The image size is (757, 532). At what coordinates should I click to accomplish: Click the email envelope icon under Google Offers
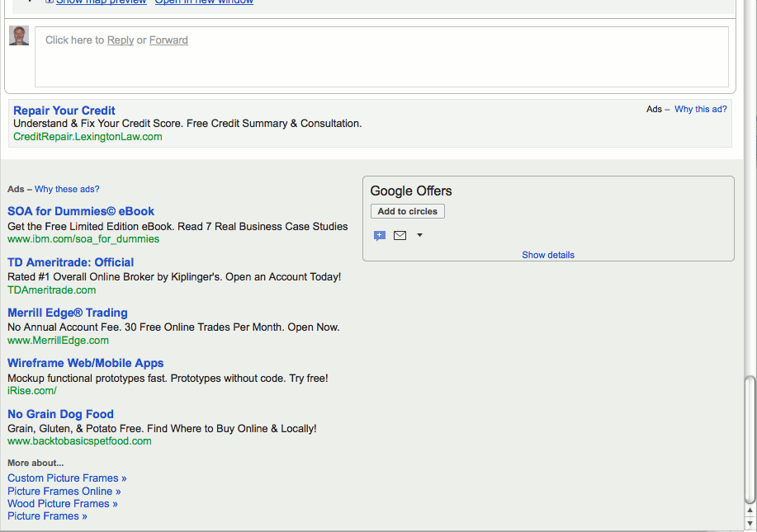[400, 235]
